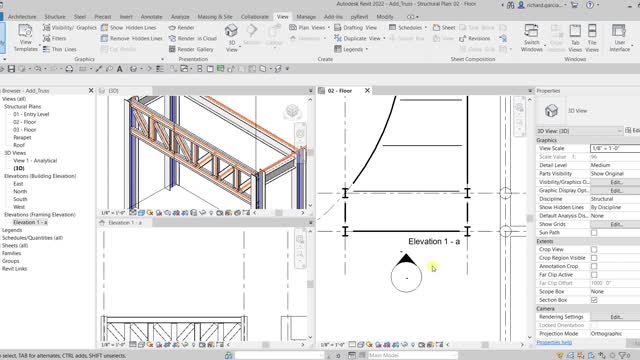The height and width of the screenshot is (360, 640).
Task: Enable the Crop View checkbox
Action: [x=594, y=249]
